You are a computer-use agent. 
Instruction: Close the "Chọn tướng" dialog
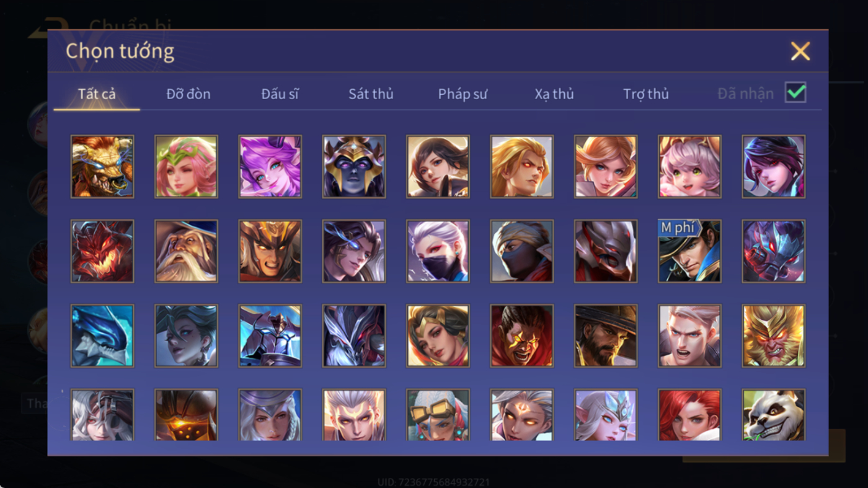[800, 51]
